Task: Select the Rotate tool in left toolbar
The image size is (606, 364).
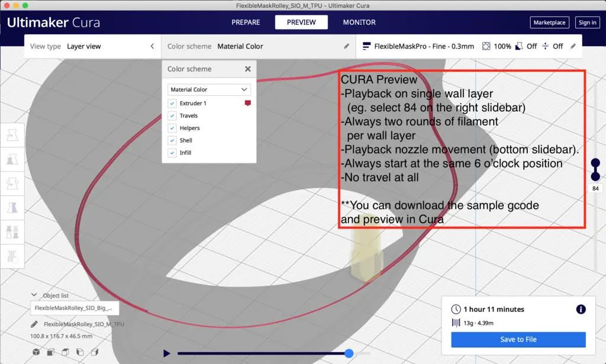Action: (x=12, y=183)
